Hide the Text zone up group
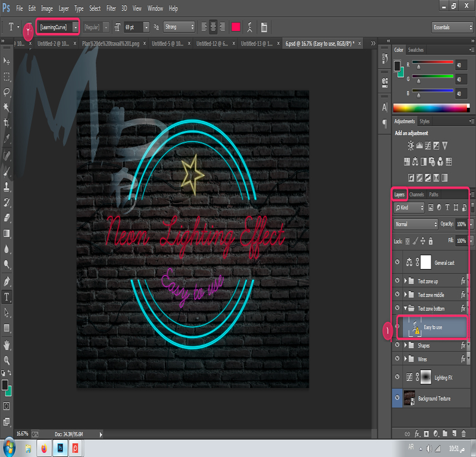The width and height of the screenshot is (476, 457). 397,281
